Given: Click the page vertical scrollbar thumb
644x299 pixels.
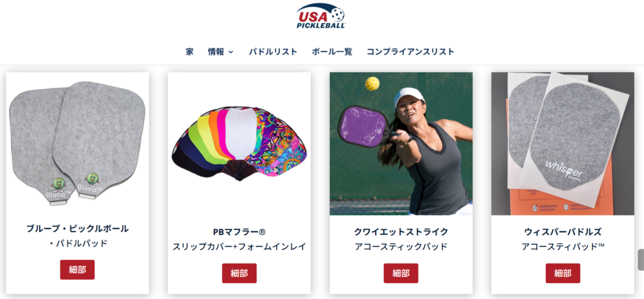Looking at the screenshot, I should point(641,259).
